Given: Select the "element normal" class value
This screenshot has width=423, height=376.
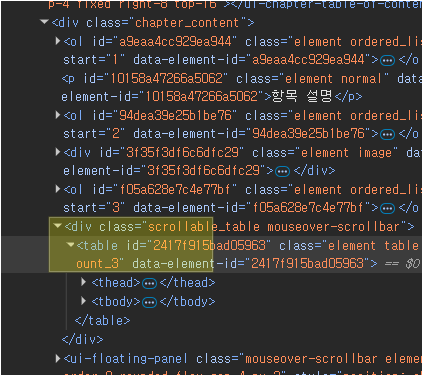Looking at the screenshot, I should tap(333, 79).
